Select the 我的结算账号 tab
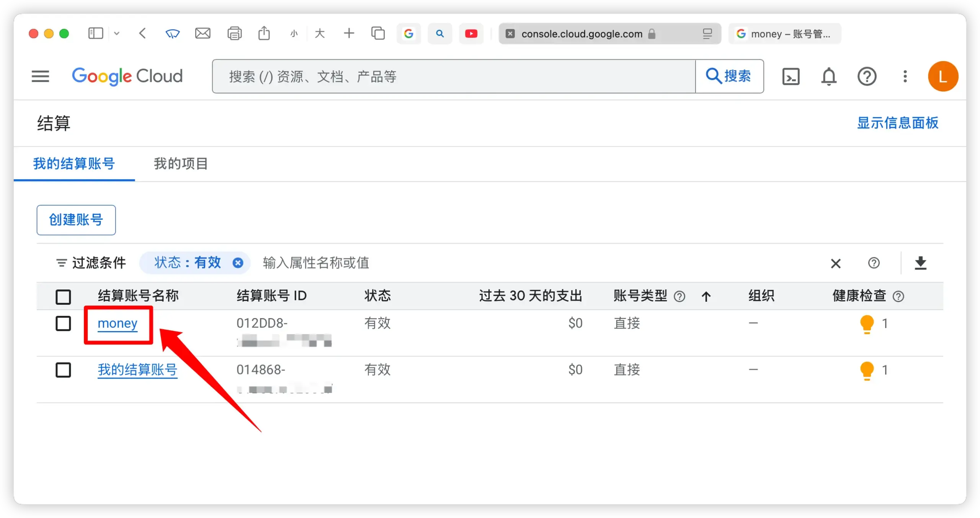The height and width of the screenshot is (518, 980). point(74,164)
